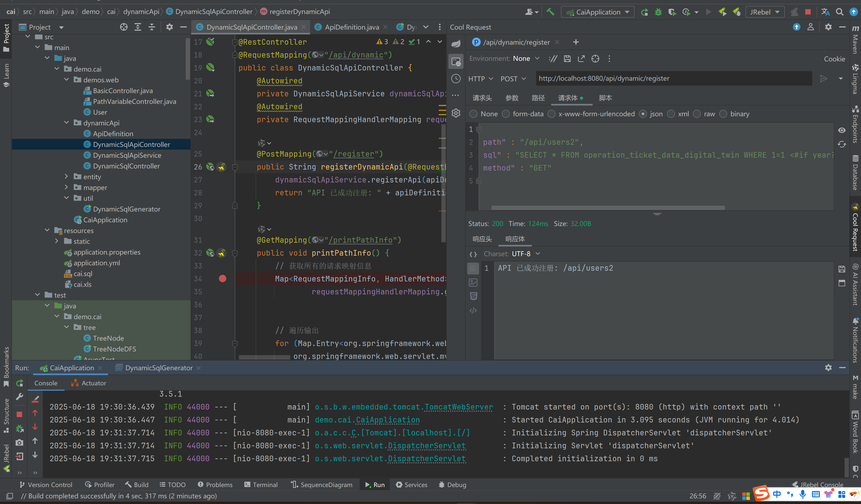Open request history clock icon
The width and height of the screenshot is (861, 504).
(456, 79)
